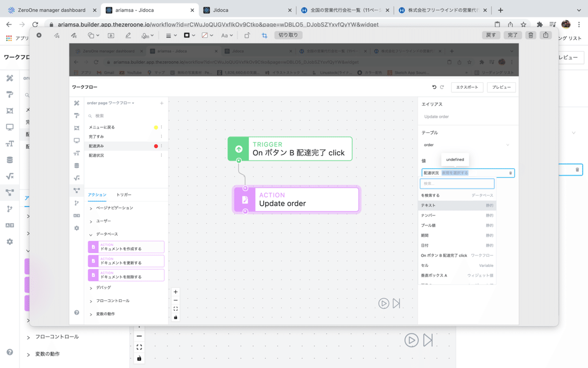The image size is (588, 368).
Task: Click the trash icon in background right panel
Action: tap(577, 170)
